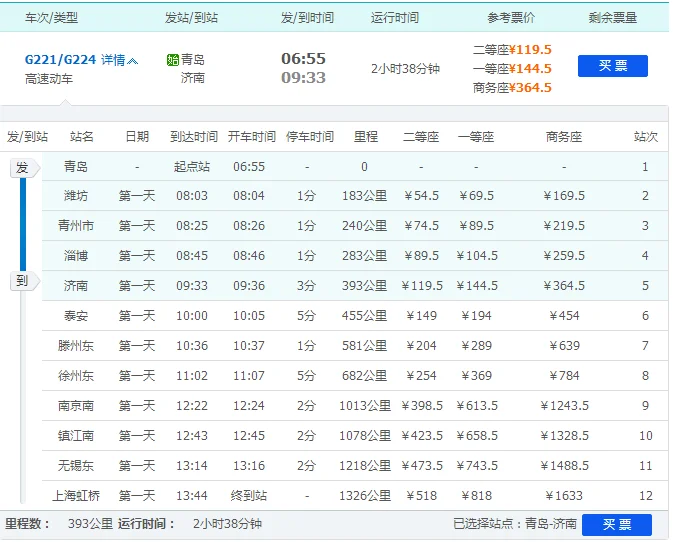The height and width of the screenshot is (542, 679).
Task: Click the 二等座 price ¥119.5 at top
Action: (x=530, y=50)
